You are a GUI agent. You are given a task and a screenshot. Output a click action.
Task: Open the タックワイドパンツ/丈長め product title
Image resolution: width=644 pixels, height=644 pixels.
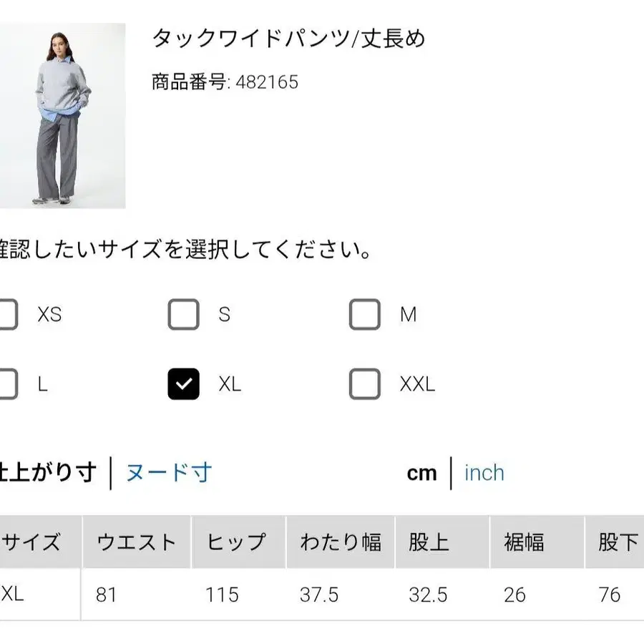[x=289, y=41]
